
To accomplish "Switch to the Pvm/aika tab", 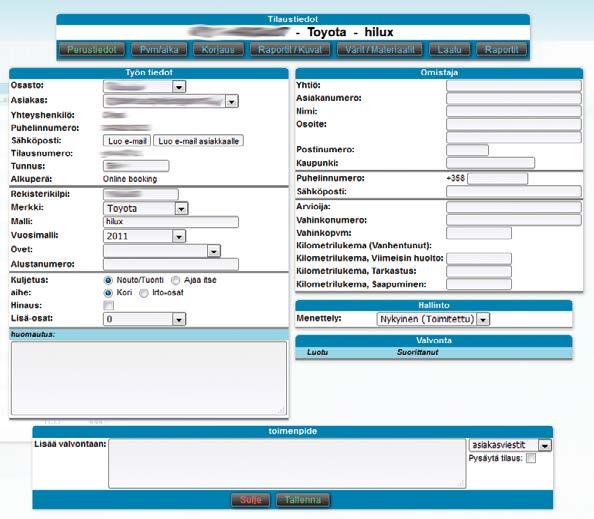I will click(159, 49).
